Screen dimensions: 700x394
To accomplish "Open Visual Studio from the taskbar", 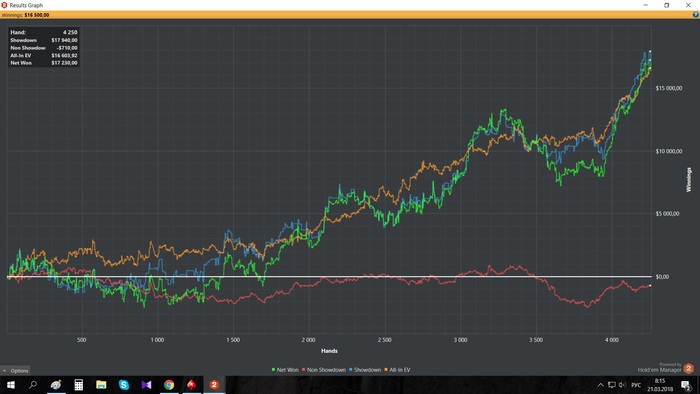I will pos(146,385).
